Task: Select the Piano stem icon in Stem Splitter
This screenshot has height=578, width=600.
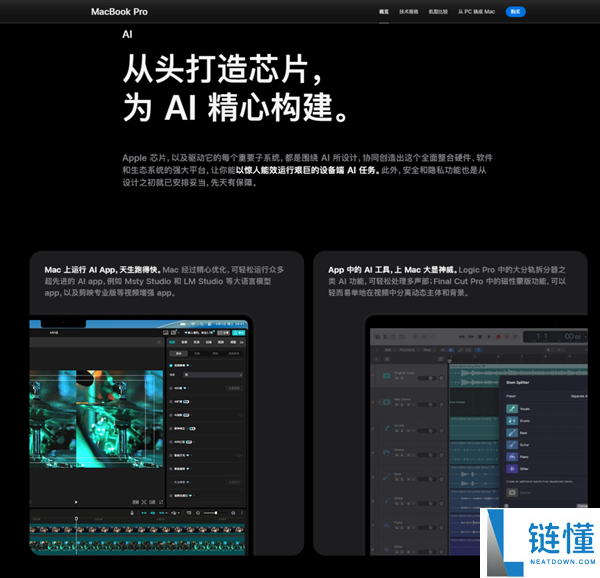Action: pos(512,456)
